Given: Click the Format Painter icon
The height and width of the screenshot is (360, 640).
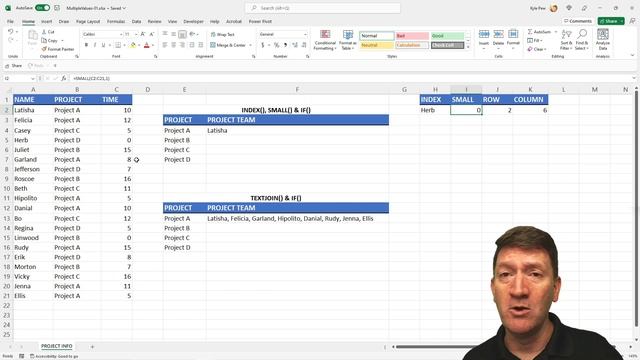Looking at the screenshot, I should (x=44, y=49).
